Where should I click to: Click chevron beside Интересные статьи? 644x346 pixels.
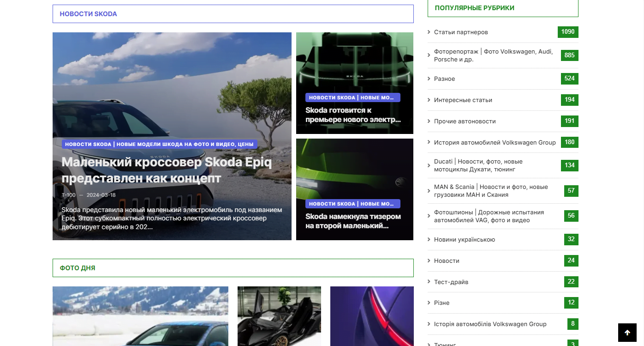(429, 100)
